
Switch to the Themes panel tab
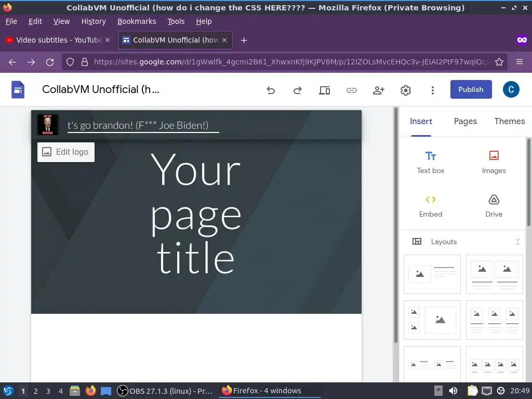tap(509, 122)
